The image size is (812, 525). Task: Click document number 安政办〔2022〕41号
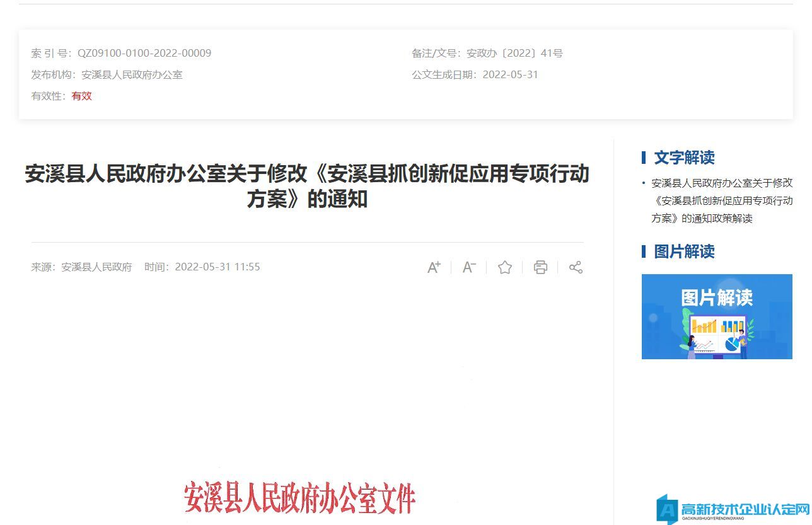click(x=514, y=53)
